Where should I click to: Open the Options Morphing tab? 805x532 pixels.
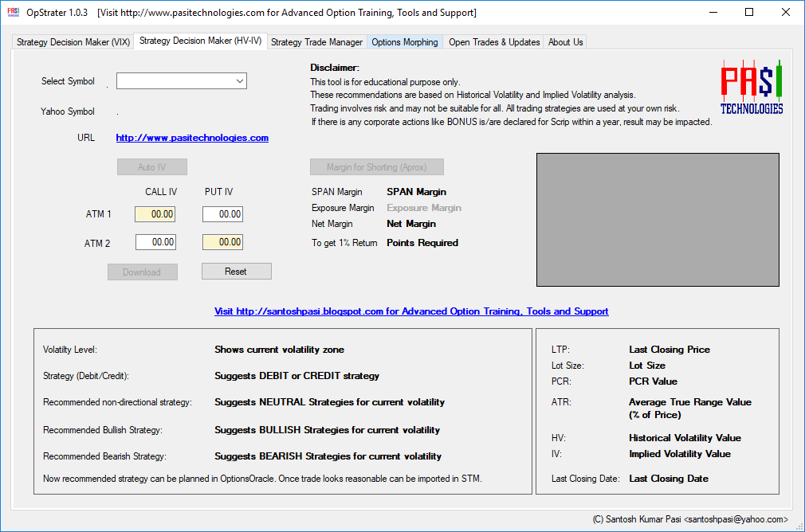pos(405,42)
